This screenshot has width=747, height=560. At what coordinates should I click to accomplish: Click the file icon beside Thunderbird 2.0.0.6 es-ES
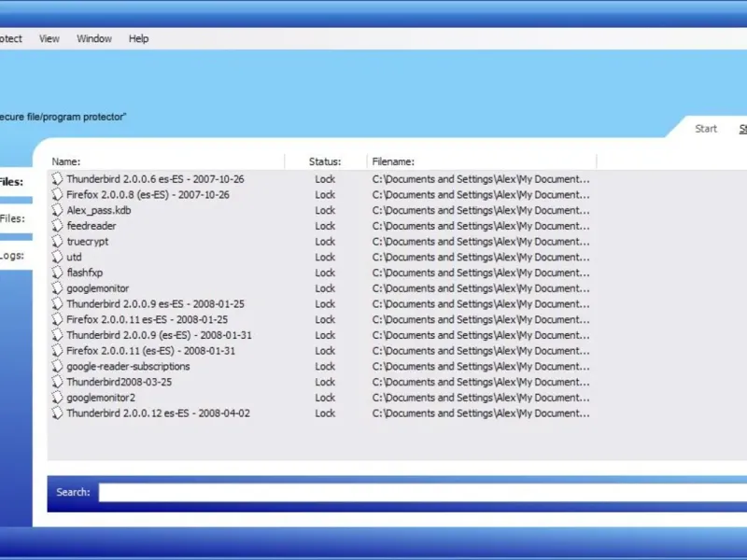tap(57, 179)
